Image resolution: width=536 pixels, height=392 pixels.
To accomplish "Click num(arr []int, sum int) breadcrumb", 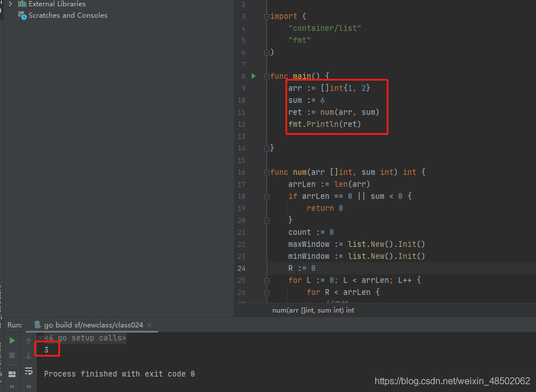I will coord(313,310).
